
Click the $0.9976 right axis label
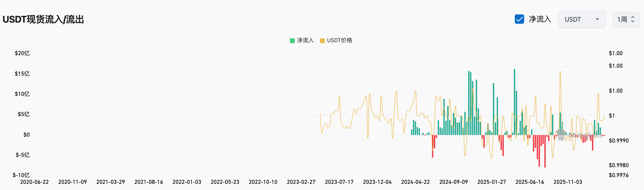pyautogui.click(x=619, y=175)
